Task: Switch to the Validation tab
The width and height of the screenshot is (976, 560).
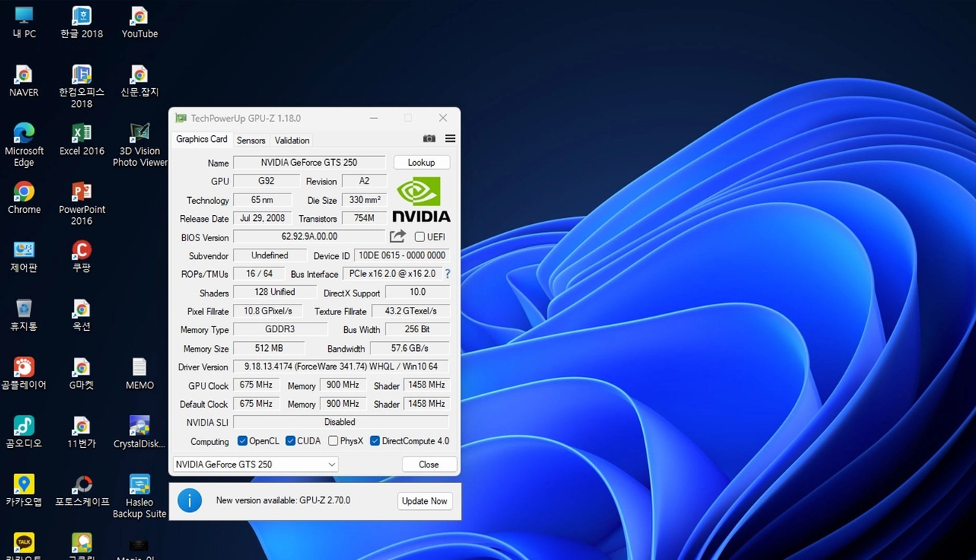Action: pyautogui.click(x=292, y=140)
